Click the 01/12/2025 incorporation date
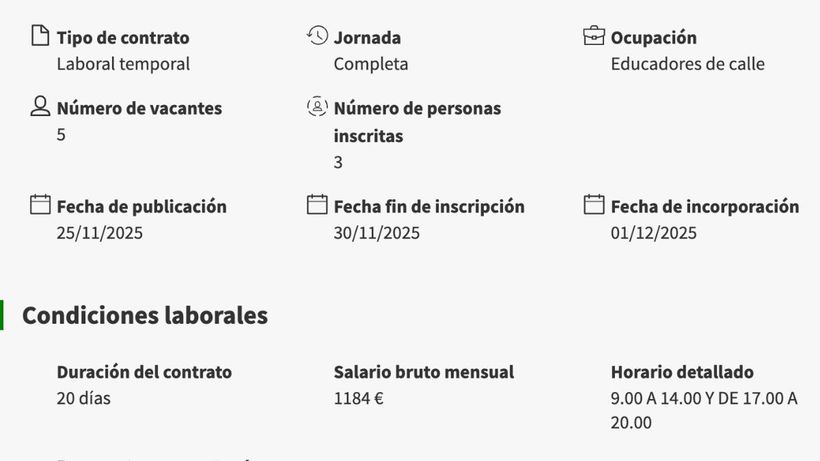 point(654,233)
